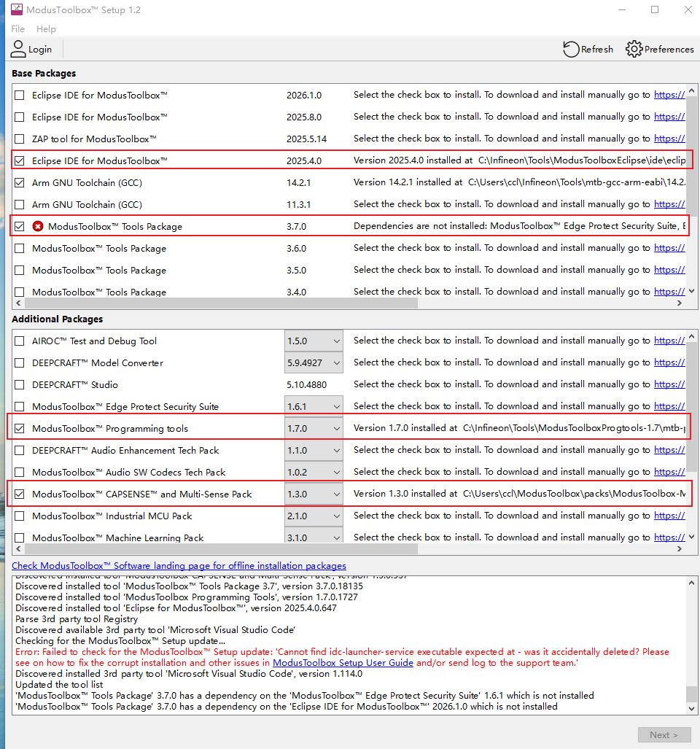
Task: Open Industrial MCU Pack version dropdown 2.1.0
Action: [x=314, y=516]
